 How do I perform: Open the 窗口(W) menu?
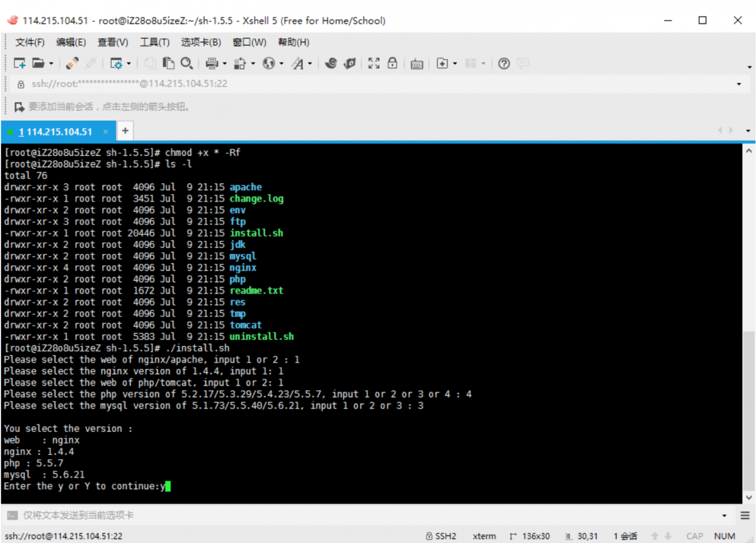pos(249,42)
